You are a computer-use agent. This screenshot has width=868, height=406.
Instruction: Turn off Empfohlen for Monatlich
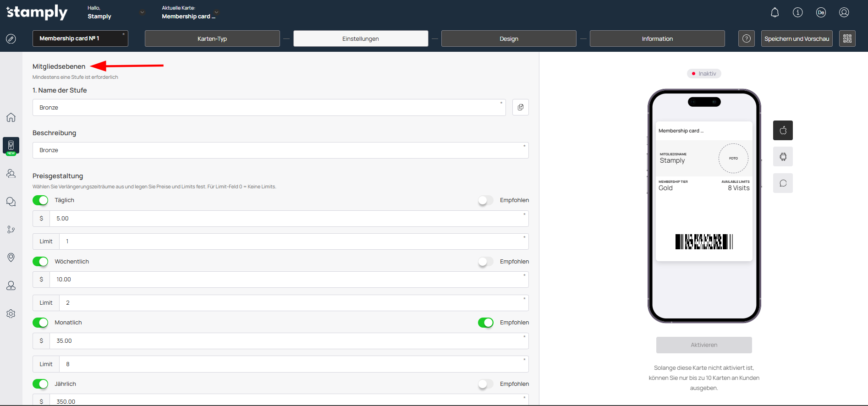click(x=485, y=323)
